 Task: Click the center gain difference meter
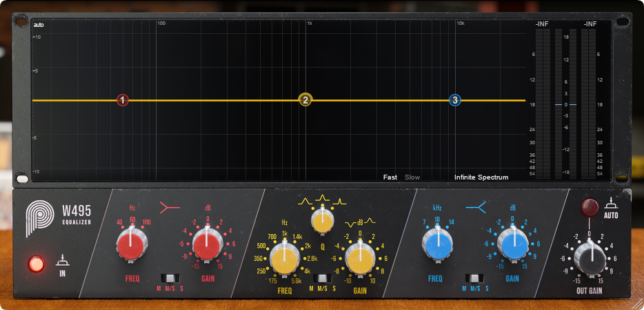coord(565,104)
